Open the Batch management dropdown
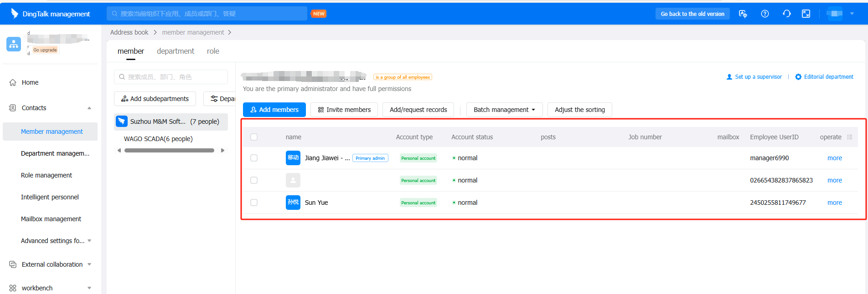The width and height of the screenshot is (868, 294). coord(504,110)
